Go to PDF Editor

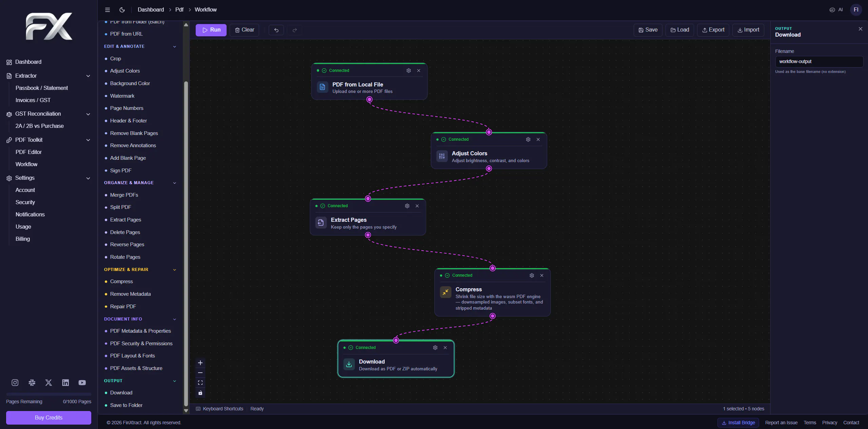pos(28,152)
